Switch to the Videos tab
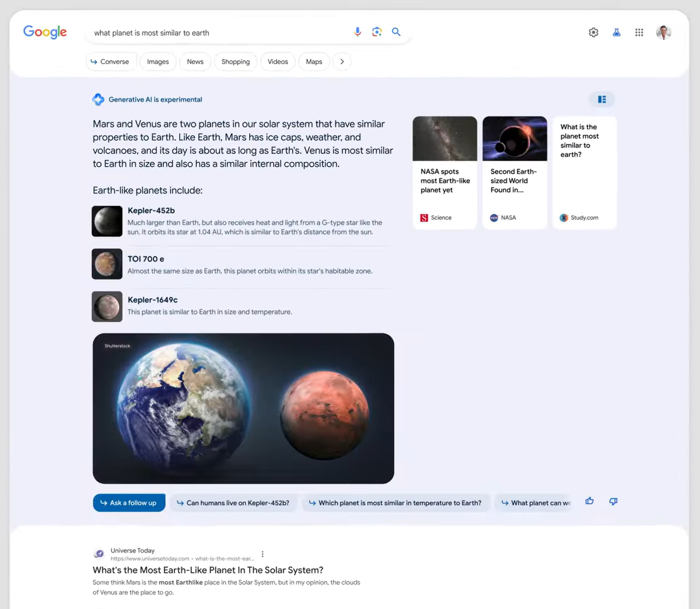700x609 pixels. [x=278, y=61]
